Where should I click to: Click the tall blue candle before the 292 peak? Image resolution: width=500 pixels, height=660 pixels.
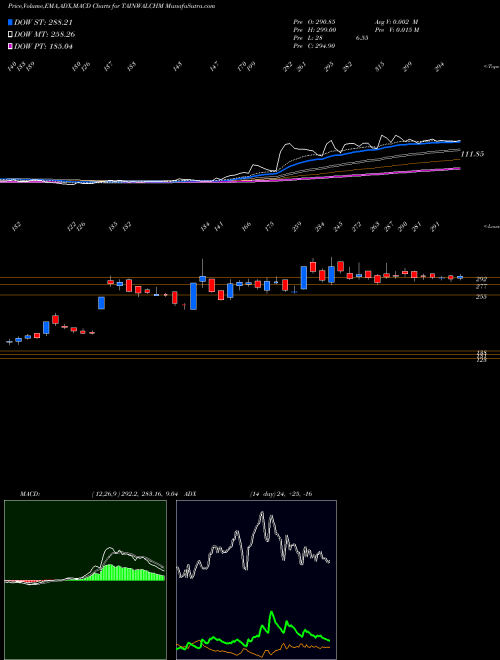pos(304,277)
